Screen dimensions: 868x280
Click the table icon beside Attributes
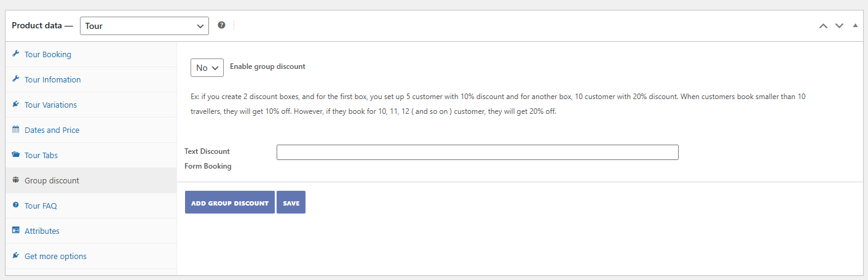click(x=16, y=231)
